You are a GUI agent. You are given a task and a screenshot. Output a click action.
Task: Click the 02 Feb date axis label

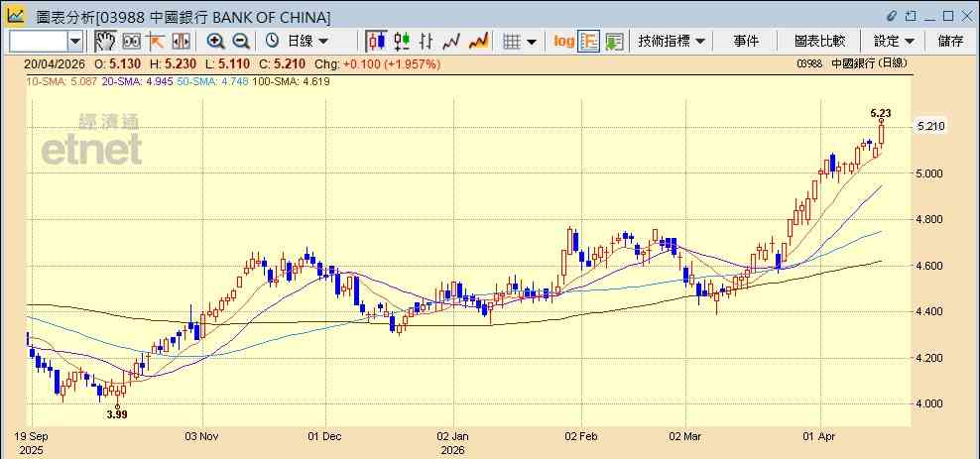coord(582,436)
